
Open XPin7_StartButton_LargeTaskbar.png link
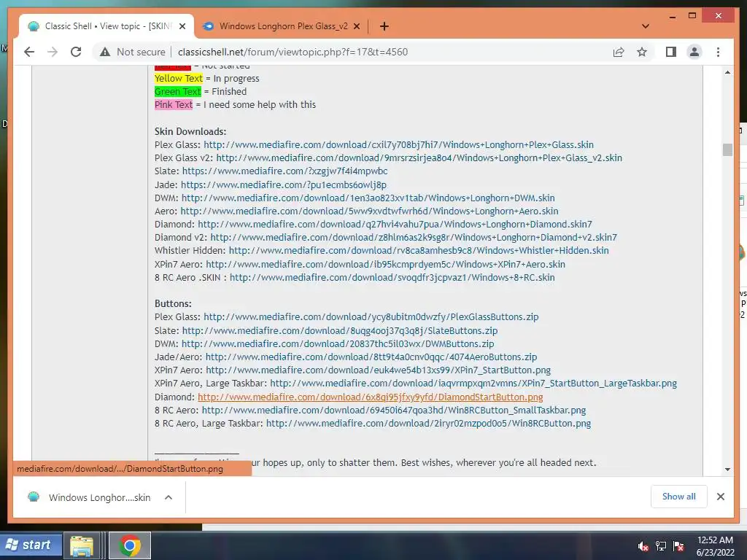pyautogui.click(x=473, y=384)
